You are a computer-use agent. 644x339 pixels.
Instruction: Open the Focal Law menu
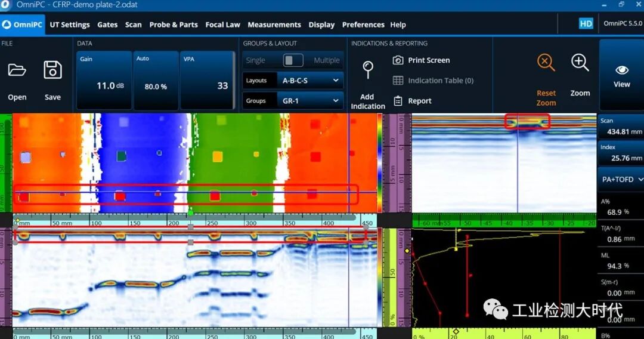[222, 24]
